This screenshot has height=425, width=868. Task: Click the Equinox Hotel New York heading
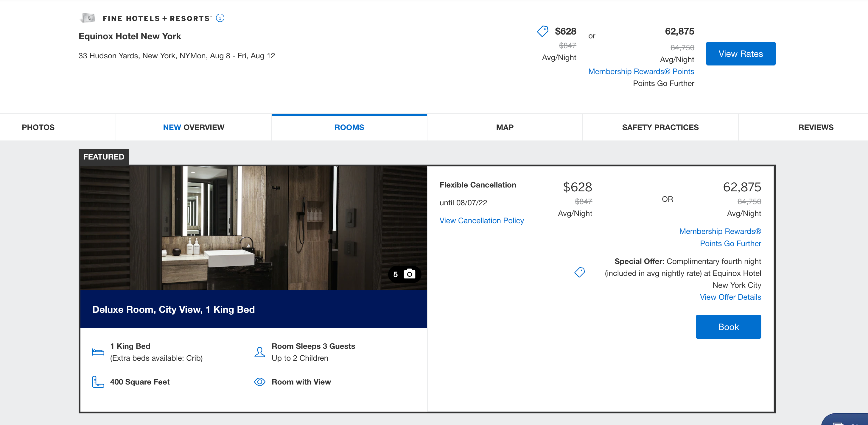coord(130,36)
